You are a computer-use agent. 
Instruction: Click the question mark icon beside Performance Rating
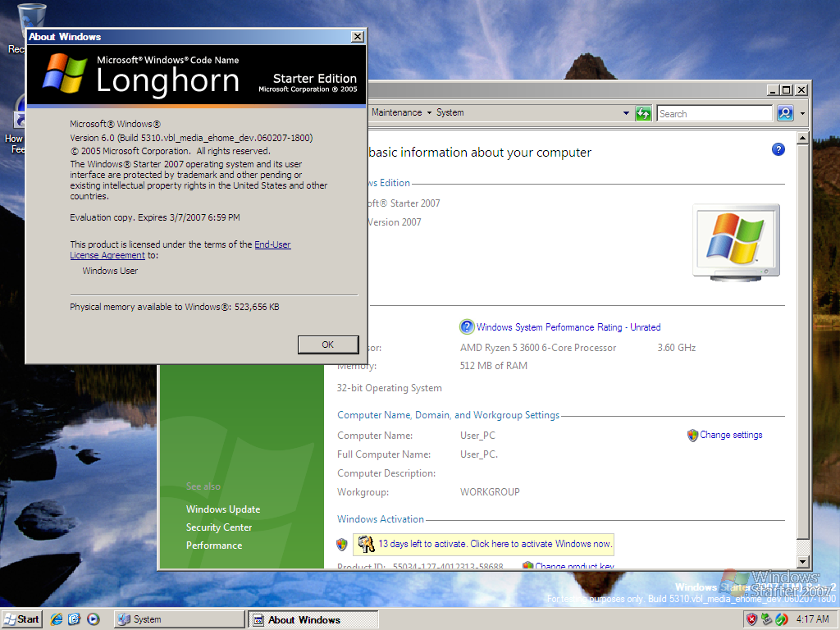[x=467, y=326]
